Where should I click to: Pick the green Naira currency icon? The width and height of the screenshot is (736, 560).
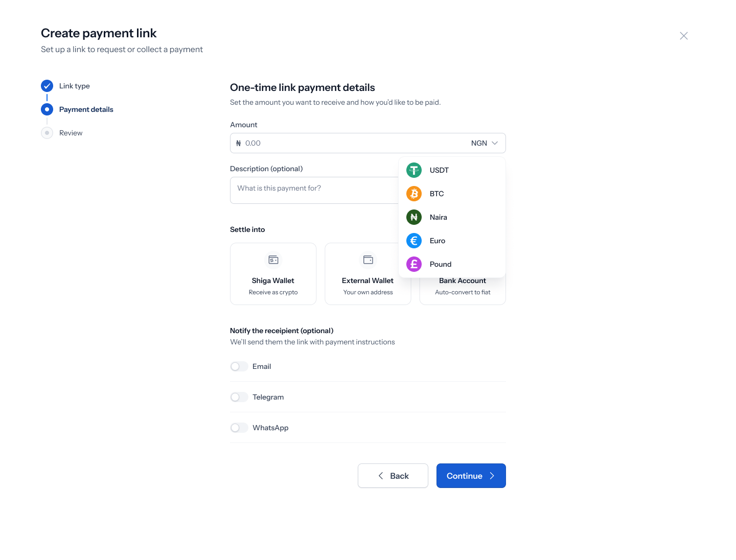tap(414, 217)
